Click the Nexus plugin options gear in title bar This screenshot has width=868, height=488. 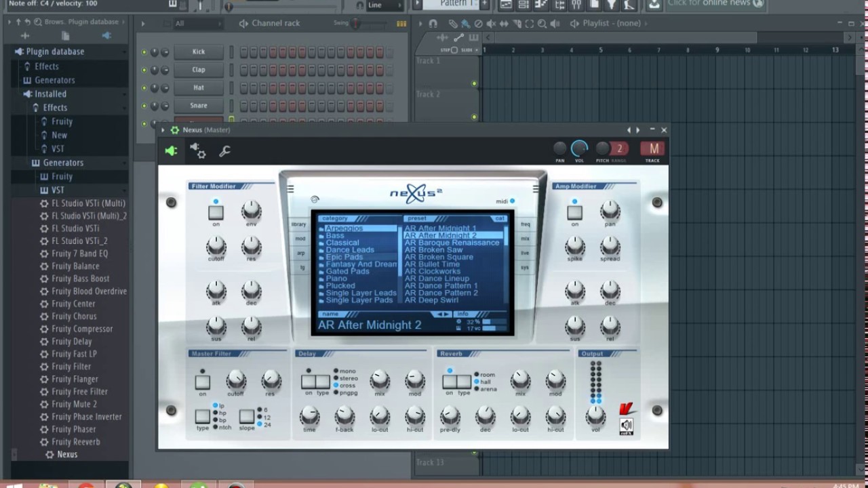pos(175,129)
